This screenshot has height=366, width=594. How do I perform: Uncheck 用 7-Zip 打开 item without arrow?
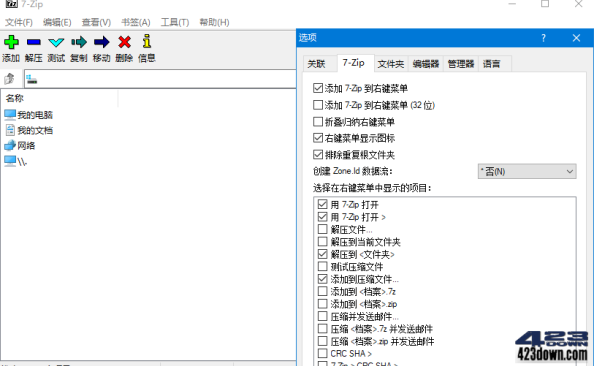322,205
